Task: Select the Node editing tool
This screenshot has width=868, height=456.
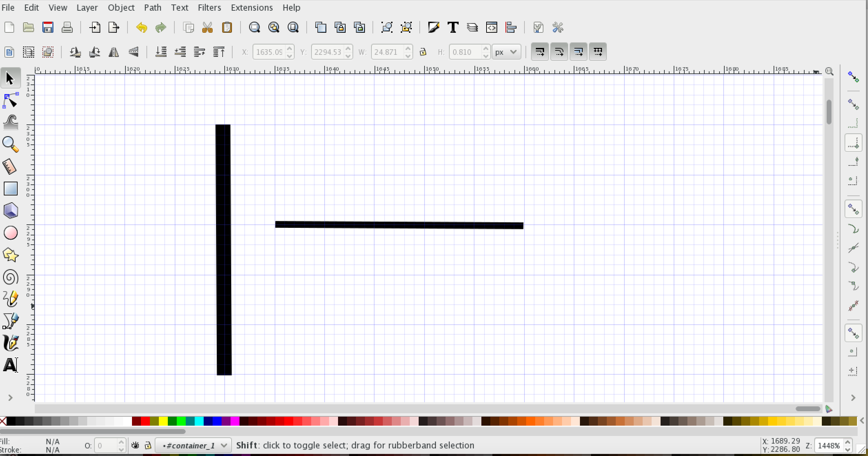Action: click(x=10, y=100)
